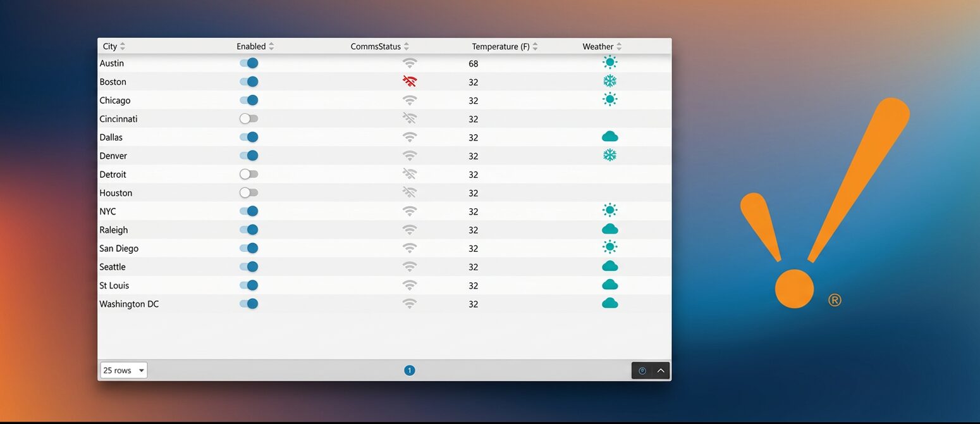Click the wifi status icon for Seattle
Viewport: 980px width, 424px height.
pyautogui.click(x=410, y=267)
